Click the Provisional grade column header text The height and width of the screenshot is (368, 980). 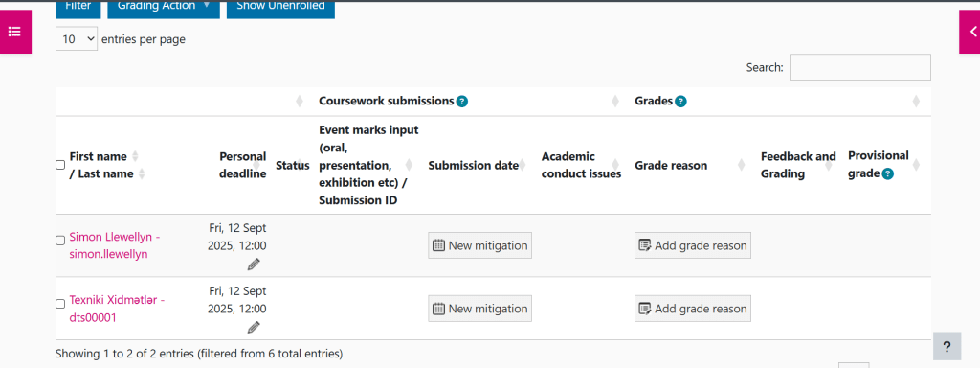click(x=879, y=165)
